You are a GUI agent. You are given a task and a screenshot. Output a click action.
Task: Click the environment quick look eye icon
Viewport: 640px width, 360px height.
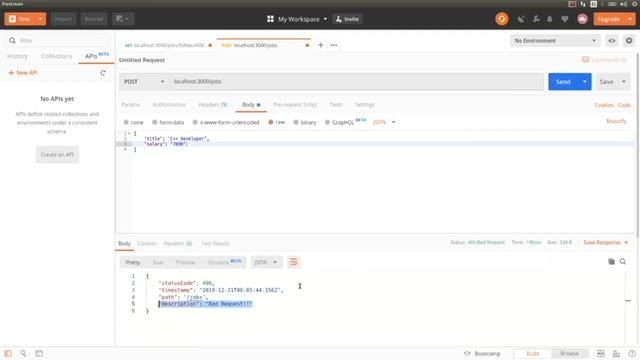[x=611, y=40]
